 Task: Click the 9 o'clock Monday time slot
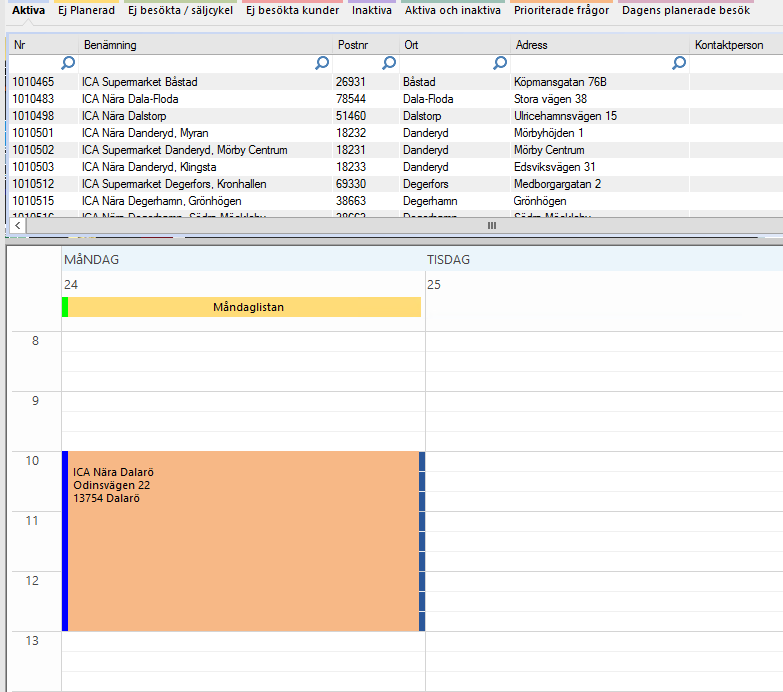pyautogui.click(x=243, y=401)
